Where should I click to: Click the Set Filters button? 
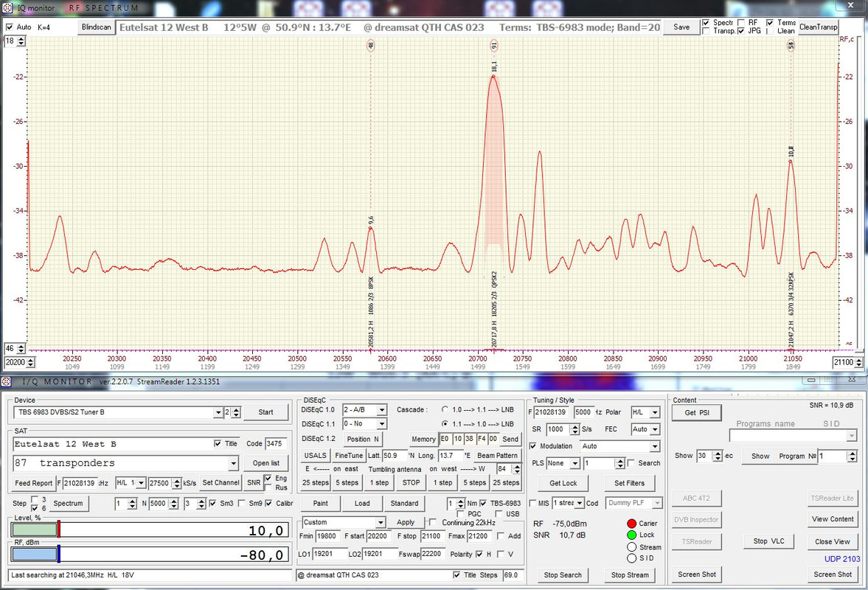click(629, 483)
